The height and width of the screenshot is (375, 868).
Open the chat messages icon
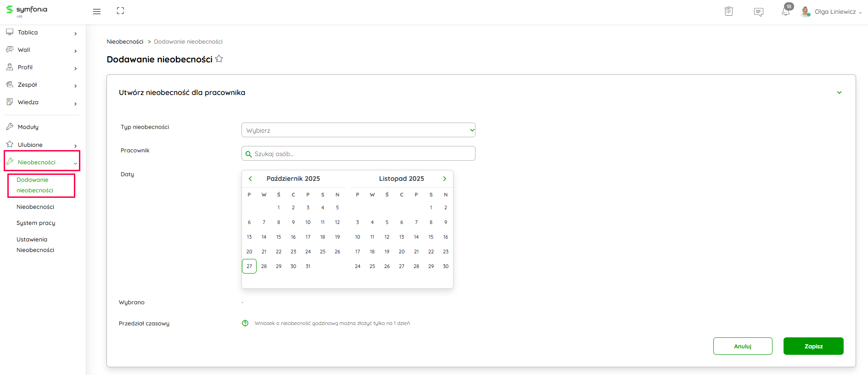[758, 12]
